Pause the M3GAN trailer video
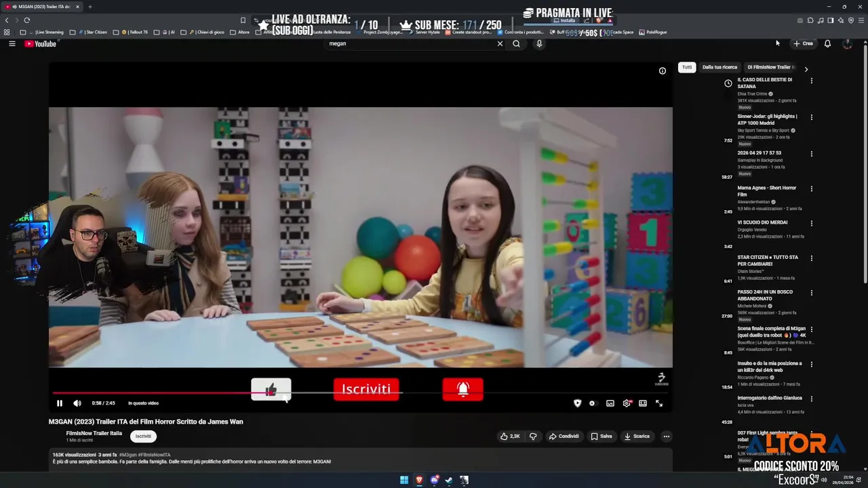This screenshot has width=868, height=488. pos(59,403)
